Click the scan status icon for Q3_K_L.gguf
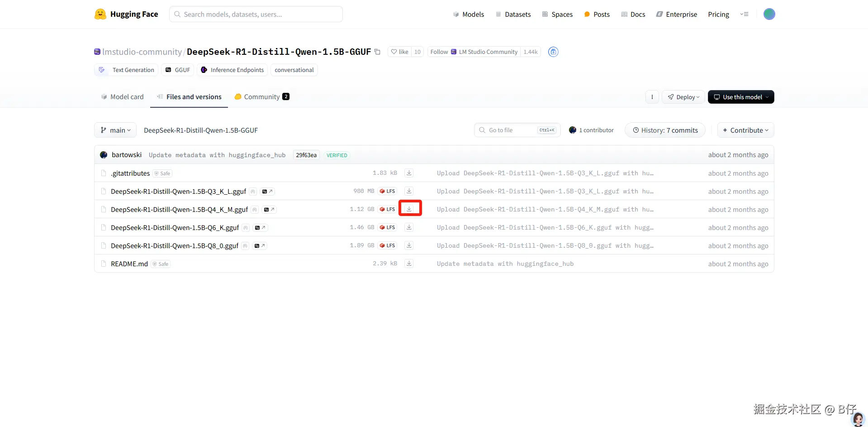 pos(253,192)
